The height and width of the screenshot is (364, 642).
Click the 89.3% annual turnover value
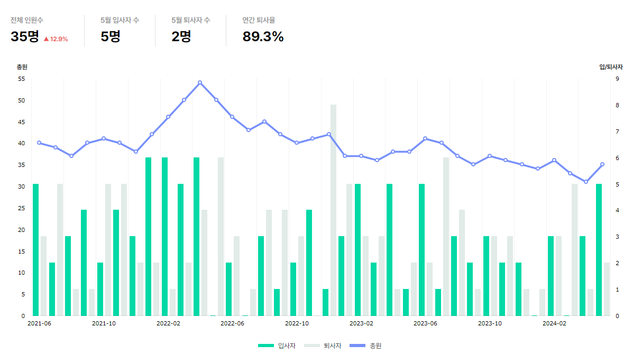tap(263, 36)
